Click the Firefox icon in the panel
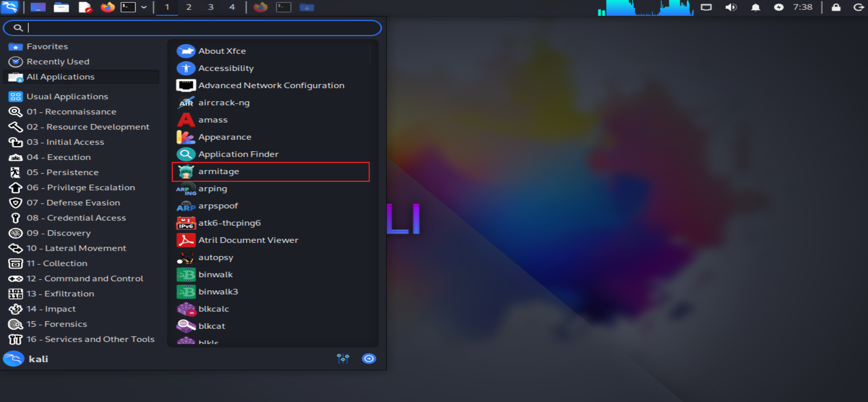The height and width of the screenshot is (402, 868). coord(107,7)
